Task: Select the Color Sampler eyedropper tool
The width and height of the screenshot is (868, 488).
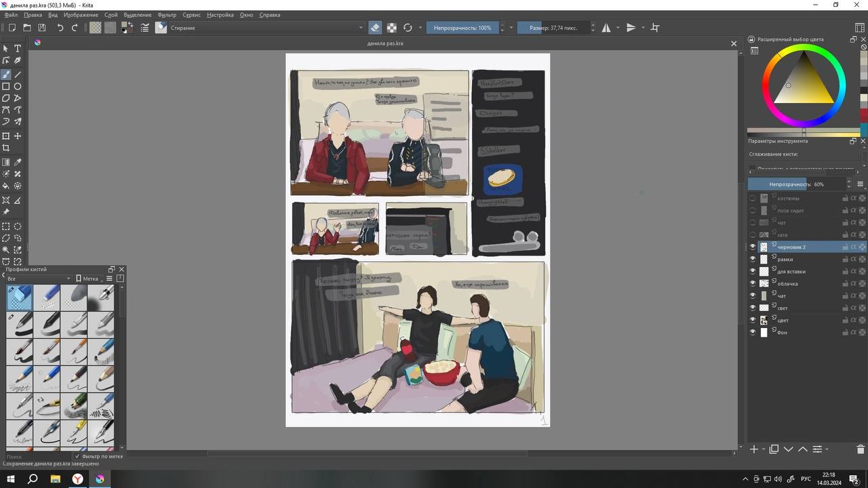Action: 18,163
